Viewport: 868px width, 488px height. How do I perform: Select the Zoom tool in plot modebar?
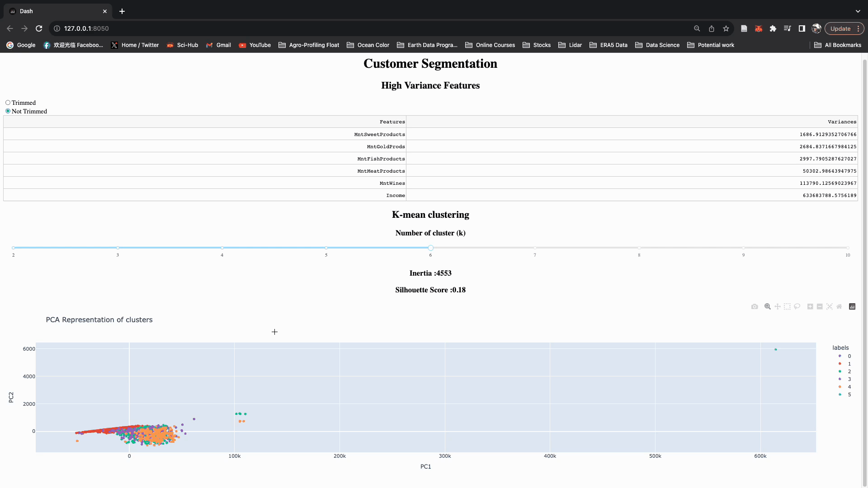[x=767, y=307]
